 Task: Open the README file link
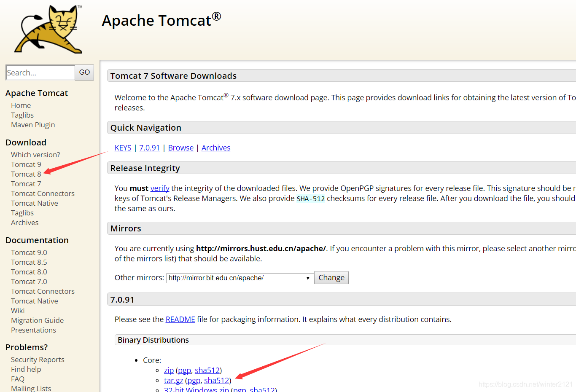click(180, 320)
